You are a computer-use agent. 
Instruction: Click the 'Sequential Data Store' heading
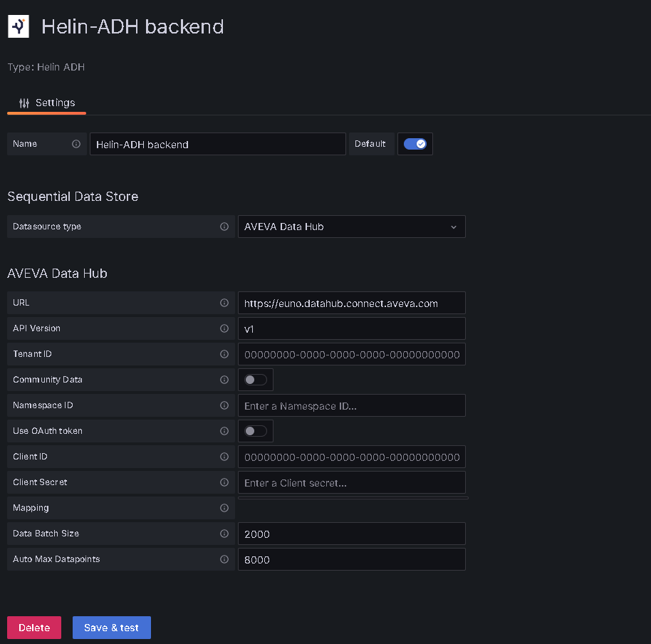73,197
